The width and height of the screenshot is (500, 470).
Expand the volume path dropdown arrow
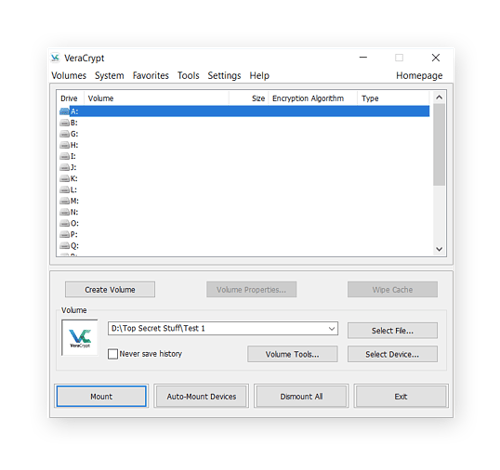332,328
